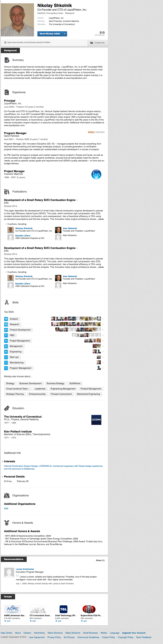Click the IHS company logo
Viewport: 163px width, 644px height.
tap(96, 174)
